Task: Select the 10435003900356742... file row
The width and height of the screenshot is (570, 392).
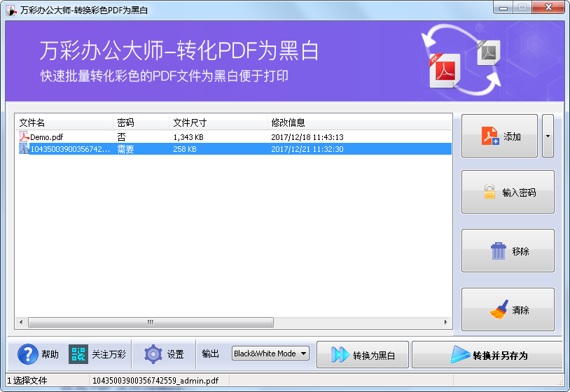Action: click(233, 149)
